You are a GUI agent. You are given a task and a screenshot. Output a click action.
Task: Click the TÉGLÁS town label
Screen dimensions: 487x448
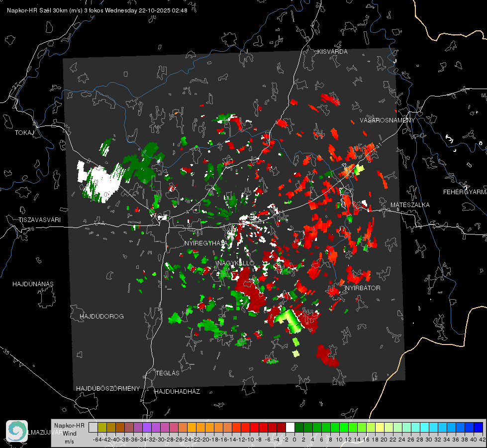(168, 373)
